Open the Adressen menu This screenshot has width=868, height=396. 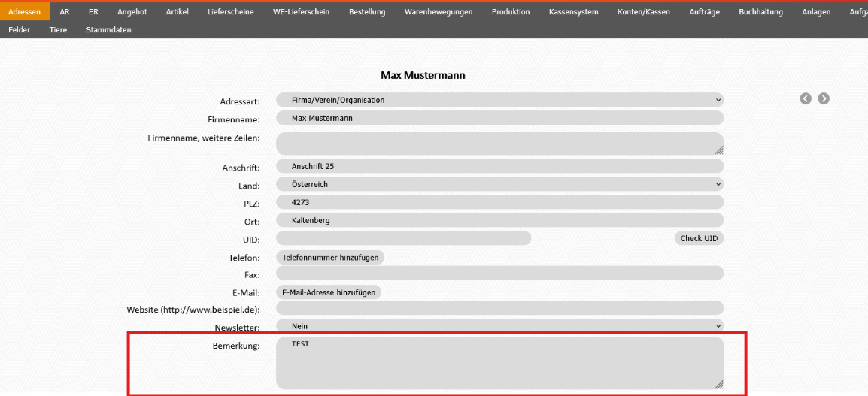tap(25, 11)
